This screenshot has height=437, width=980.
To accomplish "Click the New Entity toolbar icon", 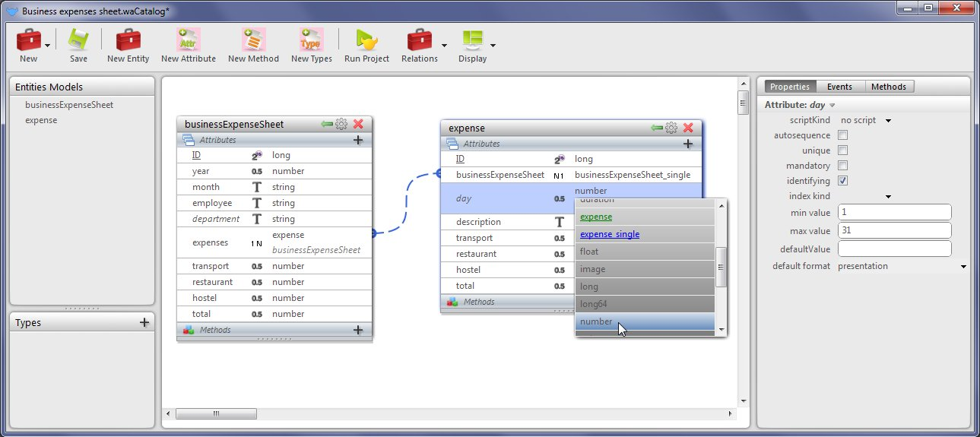I will pos(128,40).
